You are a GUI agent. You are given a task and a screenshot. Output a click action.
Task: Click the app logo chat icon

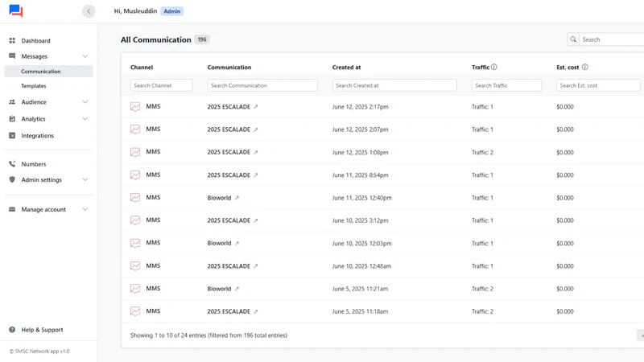(15, 10)
